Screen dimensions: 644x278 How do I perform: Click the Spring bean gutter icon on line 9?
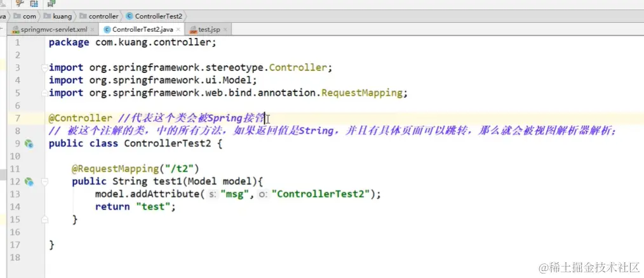point(29,143)
